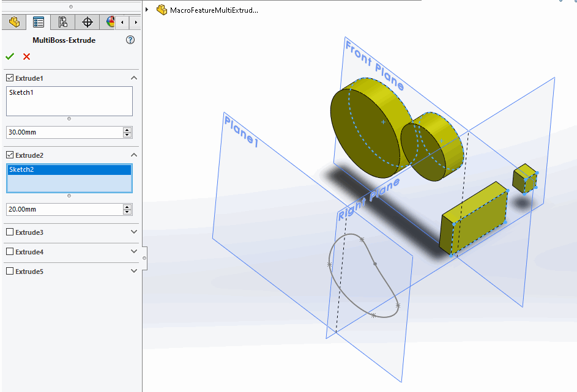Open the ConfigurationManager tab
Viewport: 577px width, 392px height.
coord(63,22)
